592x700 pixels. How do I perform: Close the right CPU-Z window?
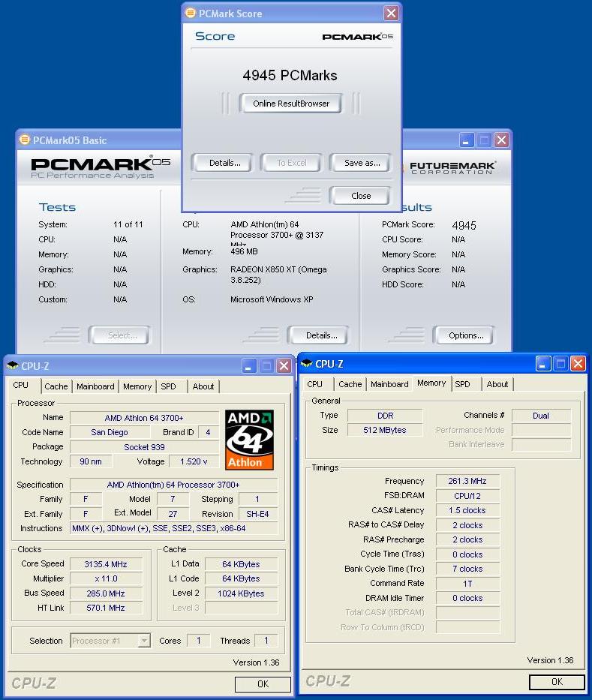(578, 364)
